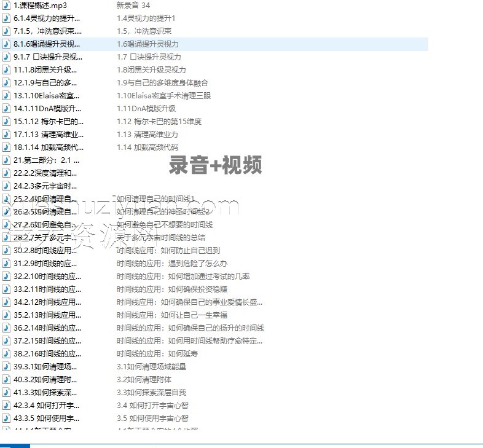Screen dimensions: 483x448
Task: Click the title cell 3.2如何清理附体
Action: tap(144, 380)
